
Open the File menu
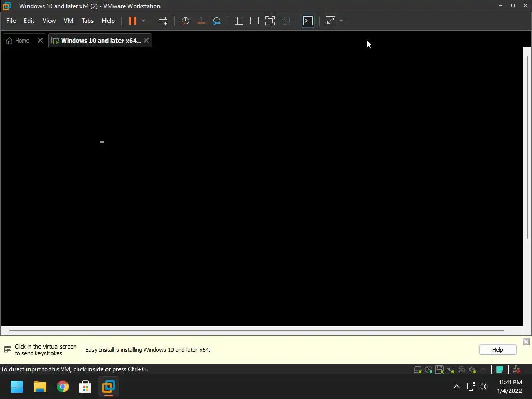coord(11,21)
